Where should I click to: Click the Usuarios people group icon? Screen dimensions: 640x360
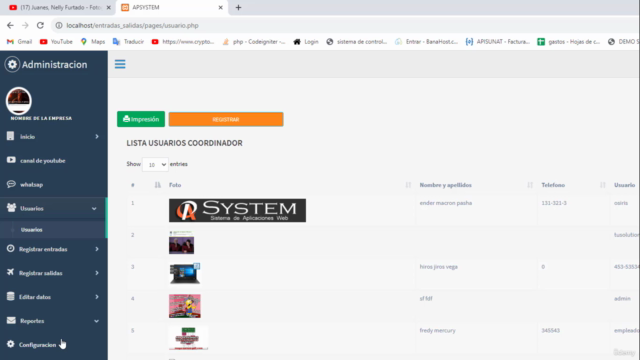pyautogui.click(x=11, y=208)
